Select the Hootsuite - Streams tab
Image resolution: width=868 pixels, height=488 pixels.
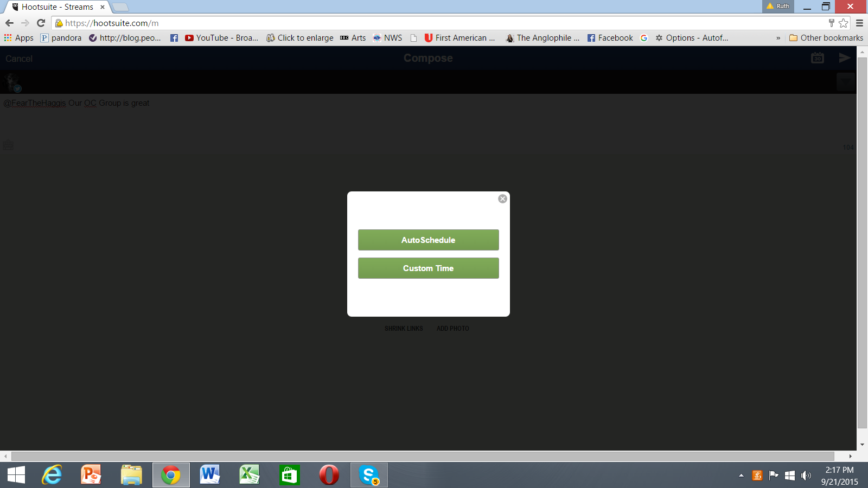[x=57, y=7]
